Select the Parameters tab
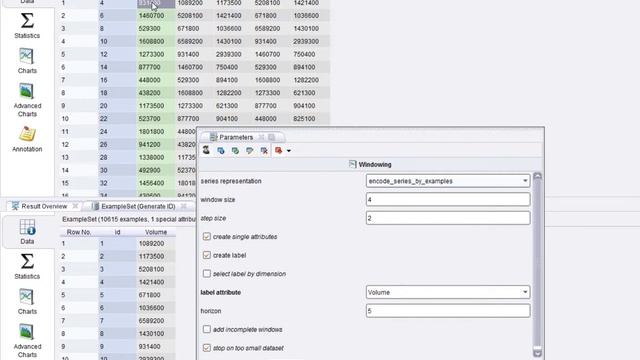Image resolution: width=640 pixels, height=360 pixels. (236, 137)
